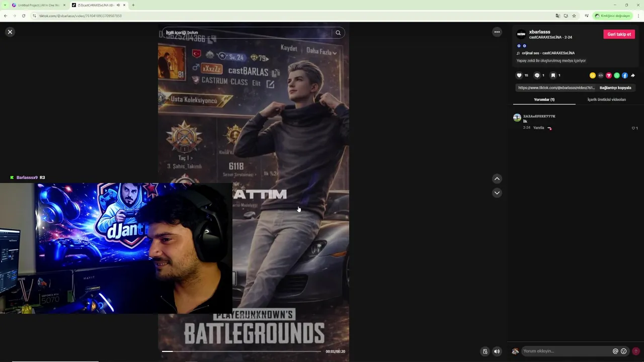The image size is (644, 362).
Task: Open 'orijinal ses - castCARAXESxLİNA' sound link
Action: pos(548,53)
